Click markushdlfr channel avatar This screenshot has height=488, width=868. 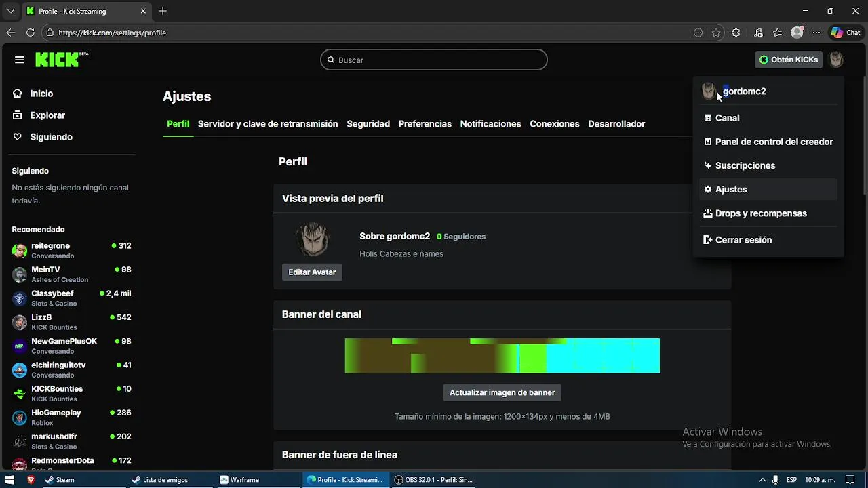pyautogui.click(x=20, y=441)
